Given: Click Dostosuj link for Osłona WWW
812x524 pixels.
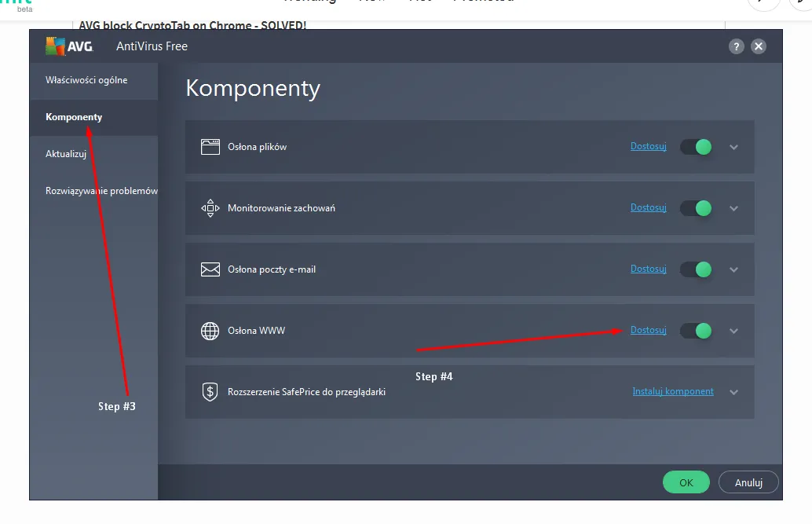Looking at the screenshot, I should 649,330.
